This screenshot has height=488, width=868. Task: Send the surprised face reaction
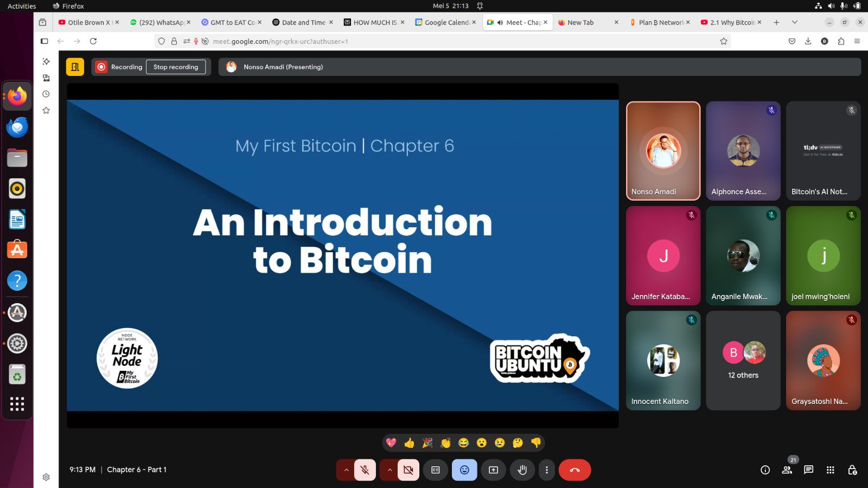coord(482,443)
